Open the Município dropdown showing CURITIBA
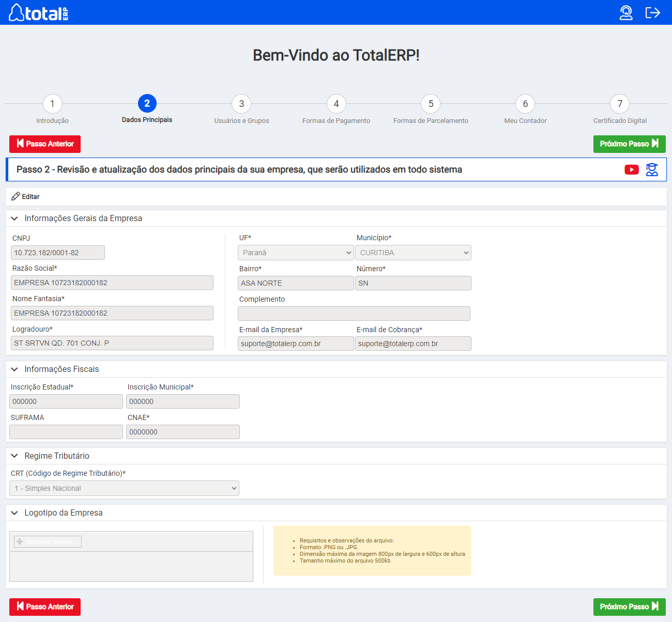The width and height of the screenshot is (672, 622). (413, 253)
